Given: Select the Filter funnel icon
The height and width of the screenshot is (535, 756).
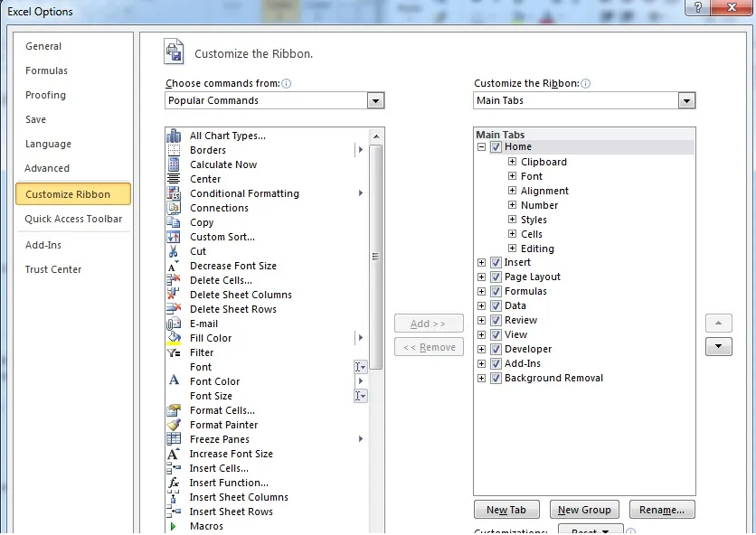Looking at the screenshot, I should click(174, 353).
